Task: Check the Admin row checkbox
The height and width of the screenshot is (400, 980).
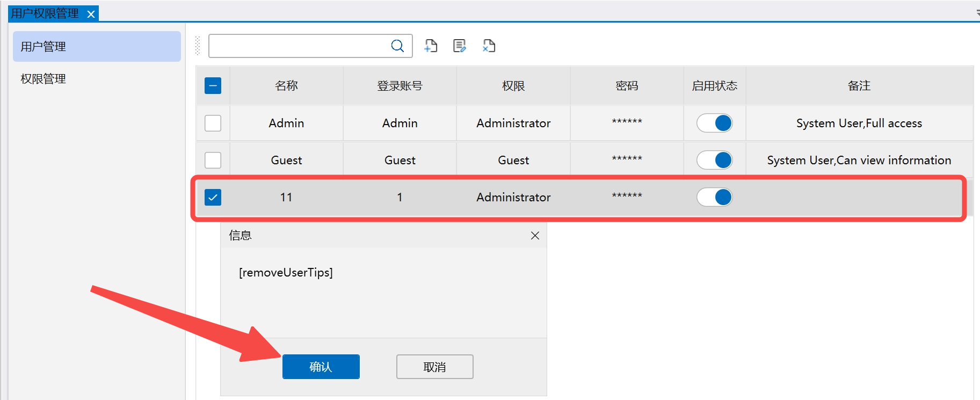Action: pos(213,123)
